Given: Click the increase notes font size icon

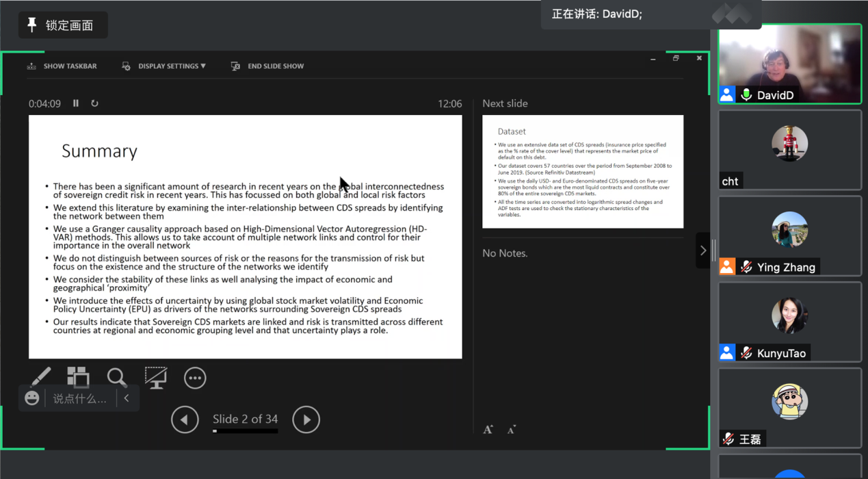Looking at the screenshot, I should 488,430.
